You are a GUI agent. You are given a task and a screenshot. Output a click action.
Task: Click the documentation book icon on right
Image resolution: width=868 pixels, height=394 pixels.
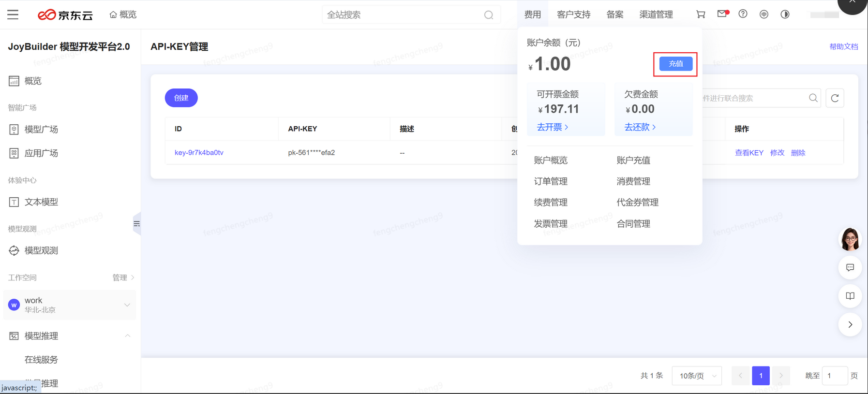[x=850, y=296]
